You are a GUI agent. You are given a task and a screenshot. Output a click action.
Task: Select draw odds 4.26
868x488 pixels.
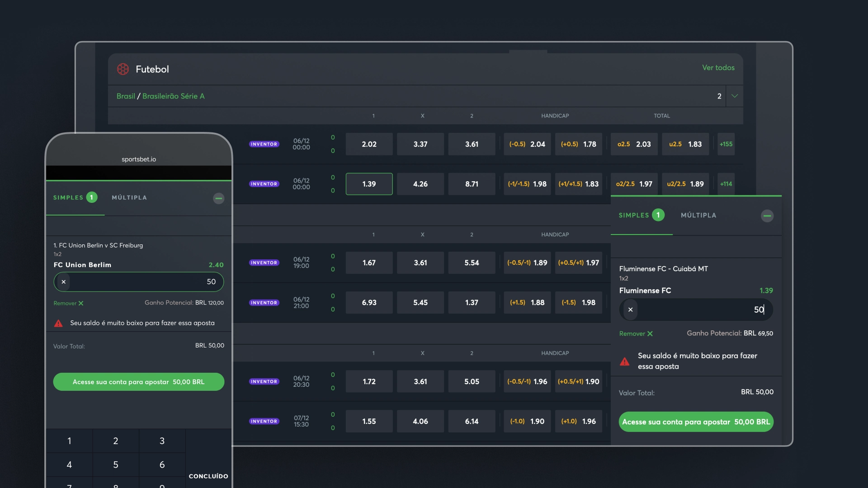420,184
